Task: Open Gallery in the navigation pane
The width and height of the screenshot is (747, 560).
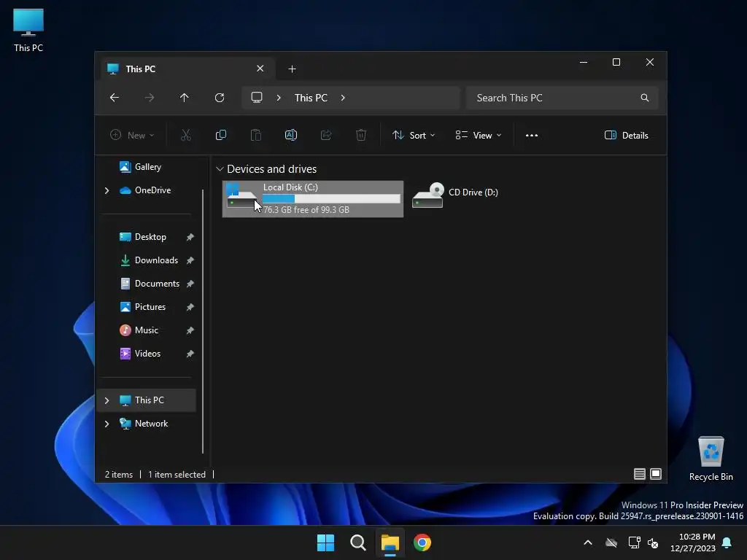Action: click(x=147, y=167)
